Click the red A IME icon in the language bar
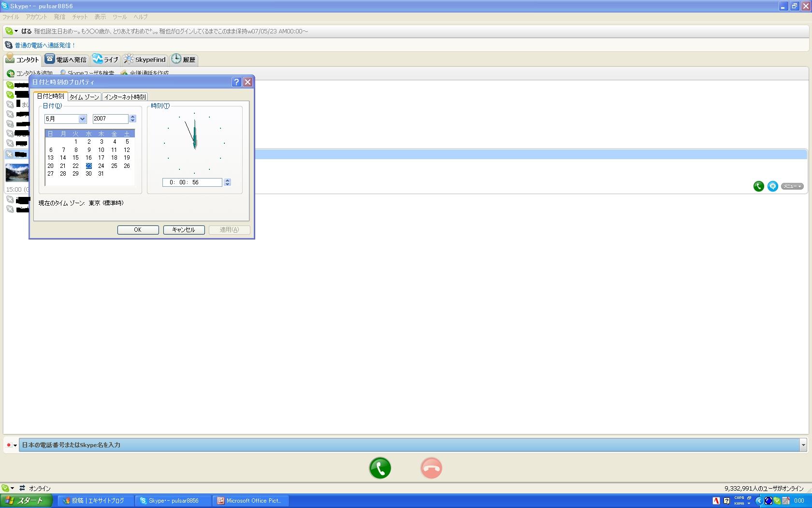 pyautogui.click(x=716, y=501)
